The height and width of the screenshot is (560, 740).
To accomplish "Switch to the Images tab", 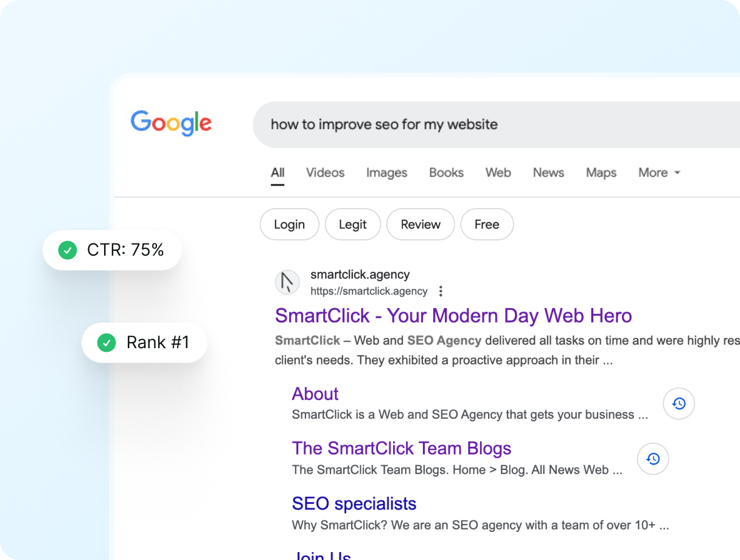I will [x=386, y=173].
